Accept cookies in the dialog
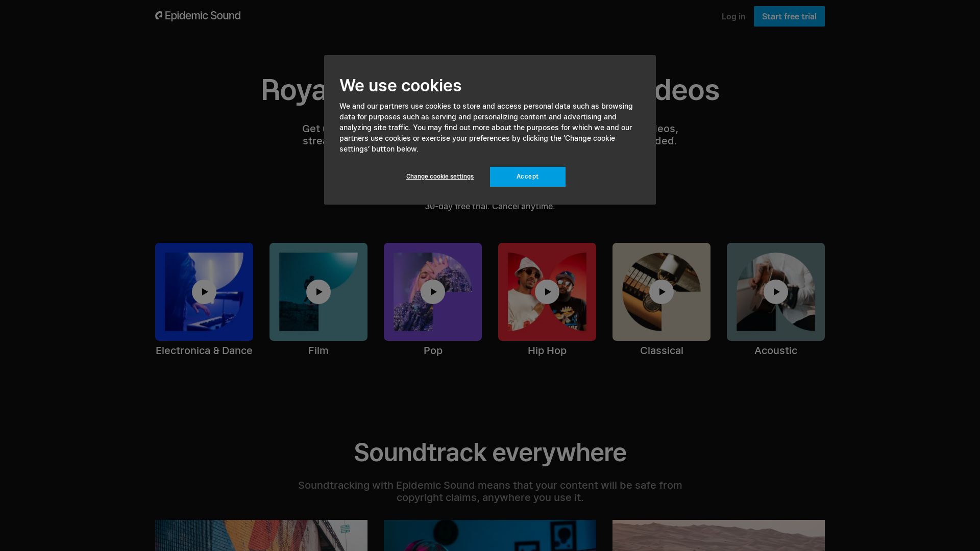Screen dimensions: 980x551 (528, 177)
